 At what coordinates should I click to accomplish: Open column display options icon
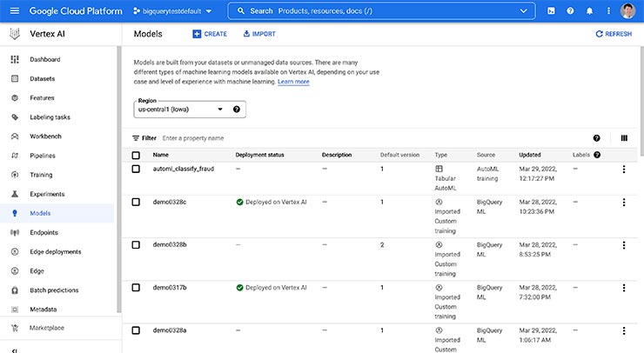pos(624,137)
